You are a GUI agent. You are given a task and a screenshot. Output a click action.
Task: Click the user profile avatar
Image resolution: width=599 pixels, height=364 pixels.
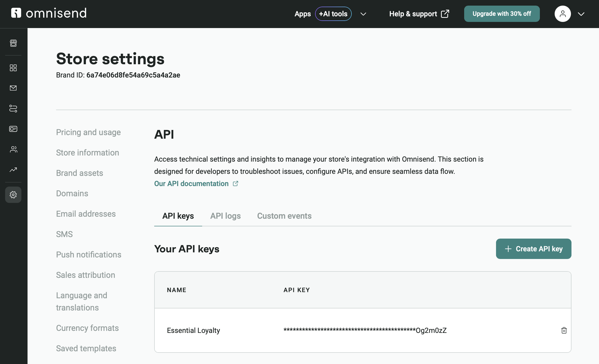coord(563,14)
